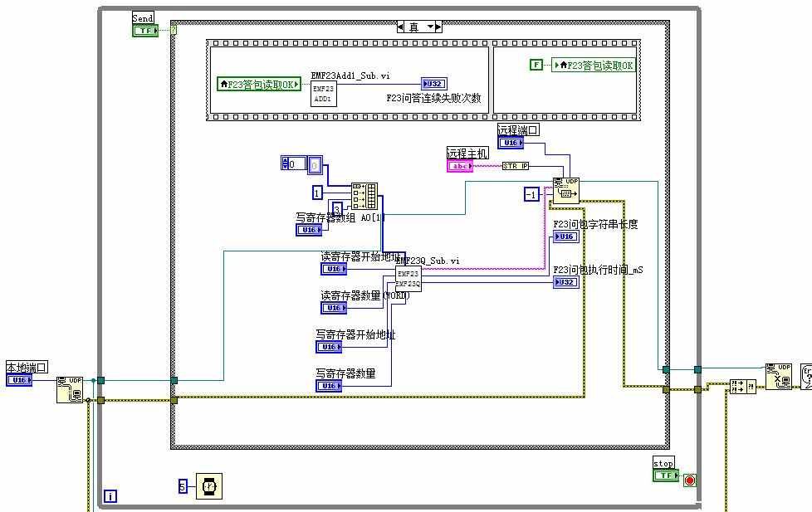This screenshot has width=812, height=512.
Task: Select the 写寄存器数组 AO[1] U16 terminal
Action: (x=309, y=230)
